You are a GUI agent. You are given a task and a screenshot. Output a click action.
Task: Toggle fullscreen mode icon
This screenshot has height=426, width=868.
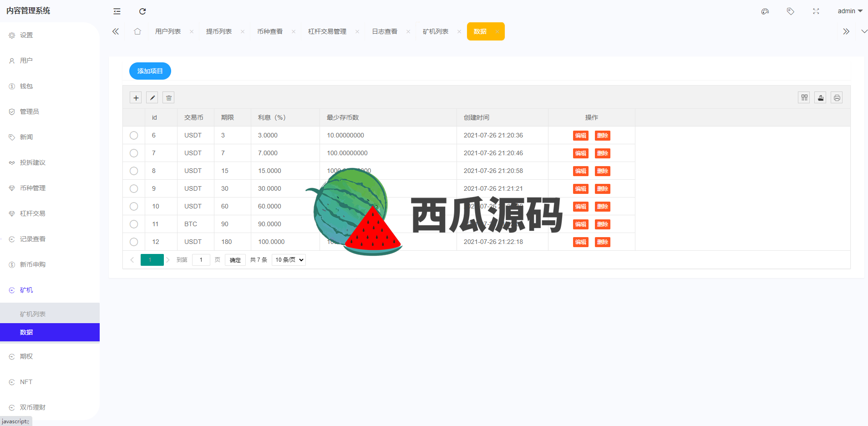tap(816, 11)
